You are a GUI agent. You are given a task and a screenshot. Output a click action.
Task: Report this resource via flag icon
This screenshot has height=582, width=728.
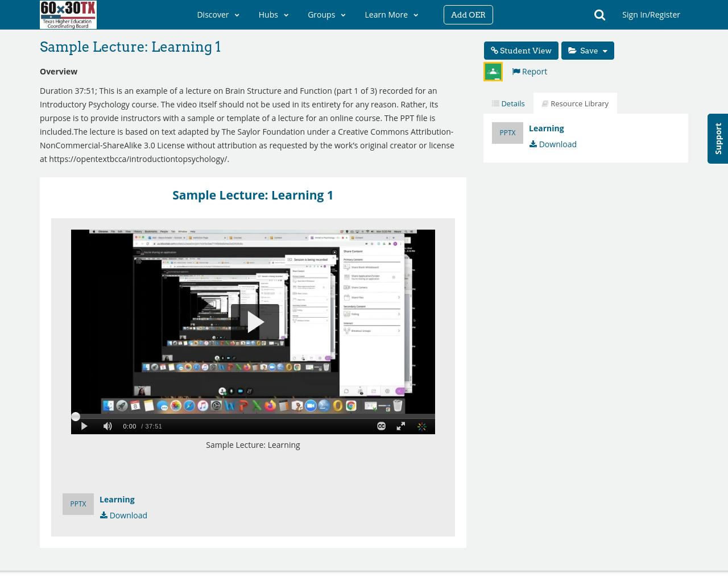point(528,70)
